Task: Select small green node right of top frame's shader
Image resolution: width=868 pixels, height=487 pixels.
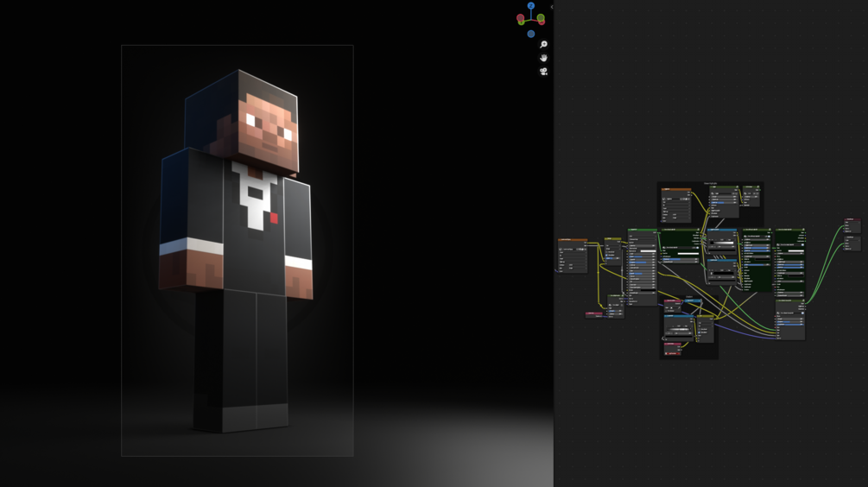Action: coord(751,196)
